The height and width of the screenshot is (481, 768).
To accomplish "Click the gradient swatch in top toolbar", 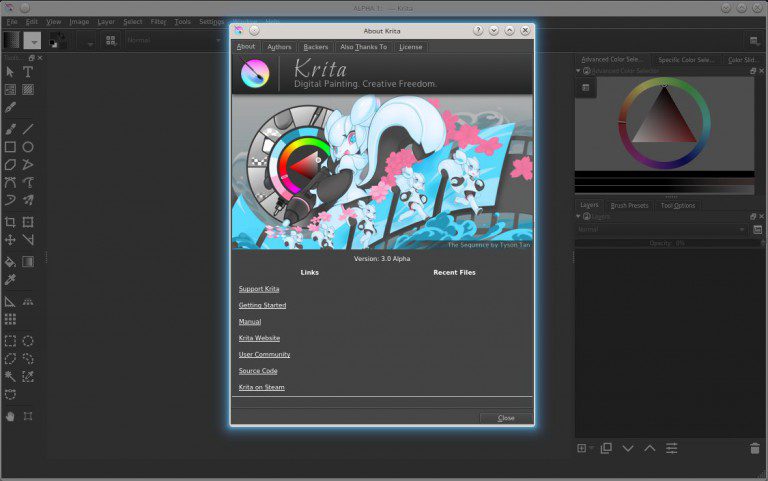I will 12,41.
